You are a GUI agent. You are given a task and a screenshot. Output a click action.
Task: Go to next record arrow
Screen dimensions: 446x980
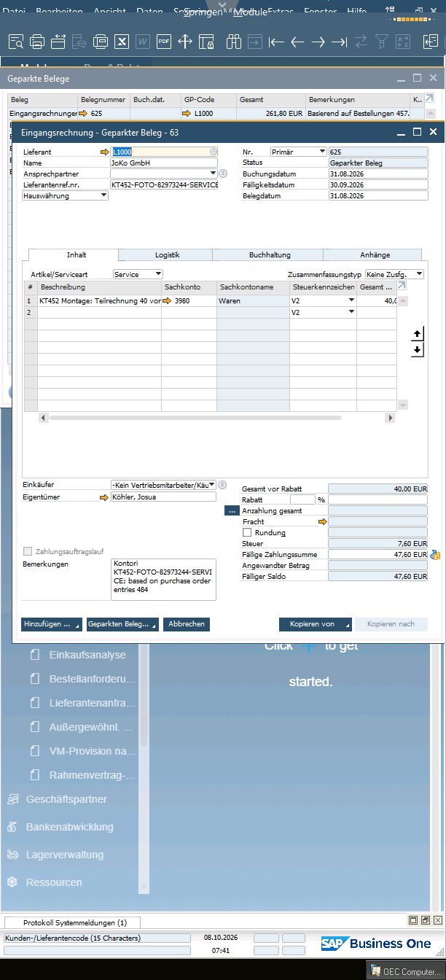(x=318, y=42)
